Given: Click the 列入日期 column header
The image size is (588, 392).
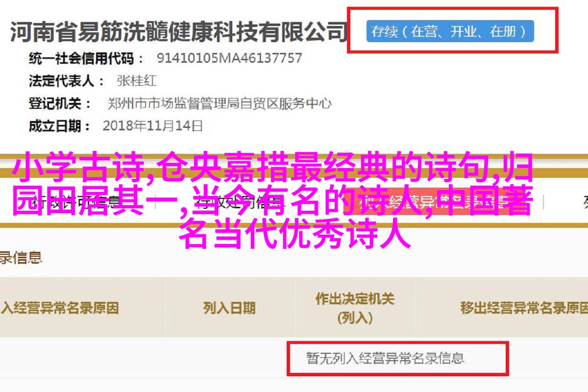Looking at the screenshot, I should pos(229,308).
